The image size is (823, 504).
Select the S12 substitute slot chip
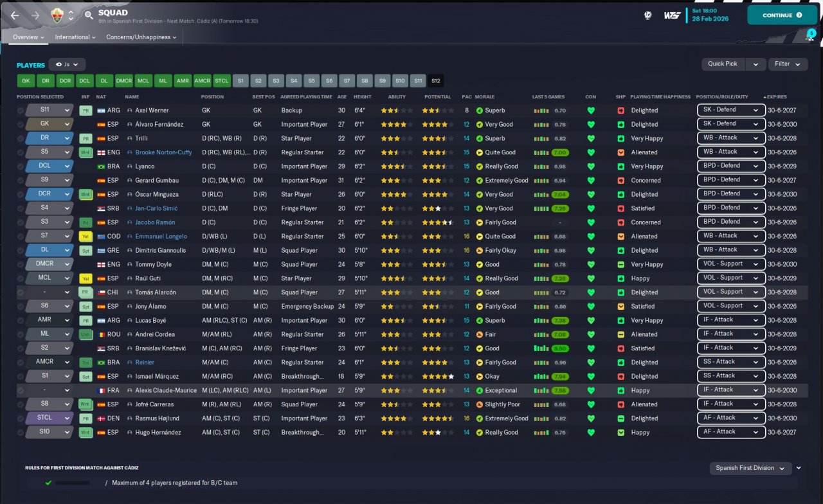point(436,81)
